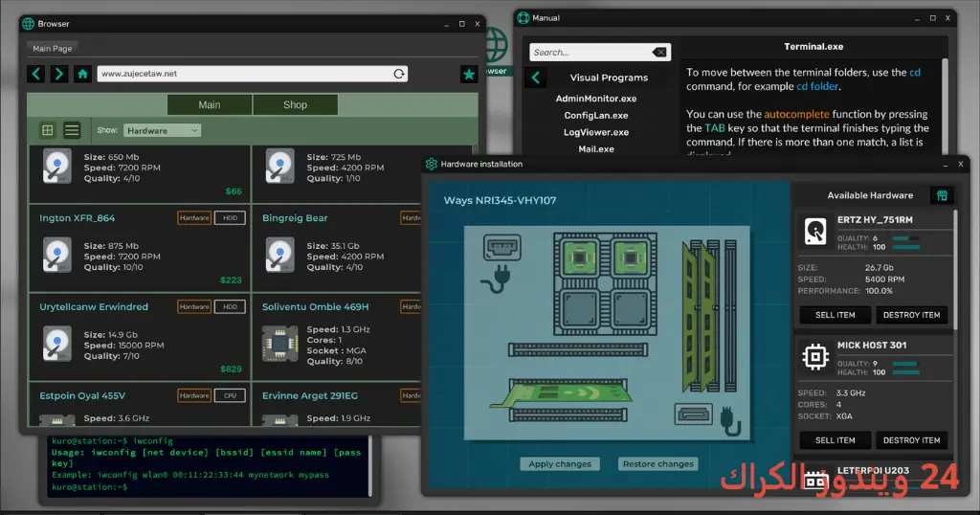
Task: Go back in Manual using arrow icon
Action: pyautogui.click(x=536, y=78)
